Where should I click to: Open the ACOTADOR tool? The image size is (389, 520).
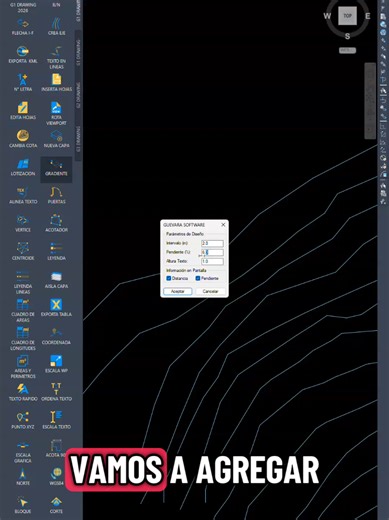pyautogui.click(x=56, y=224)
